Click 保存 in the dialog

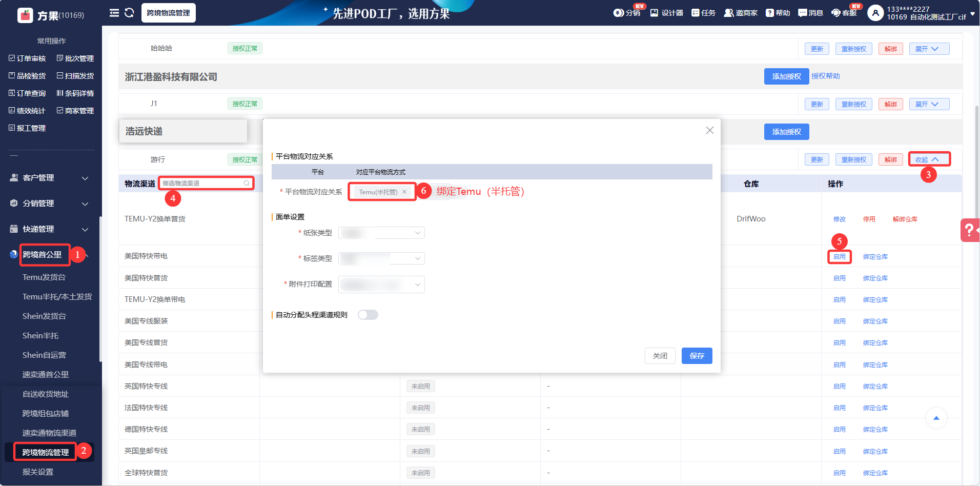[x=697, y=356]
